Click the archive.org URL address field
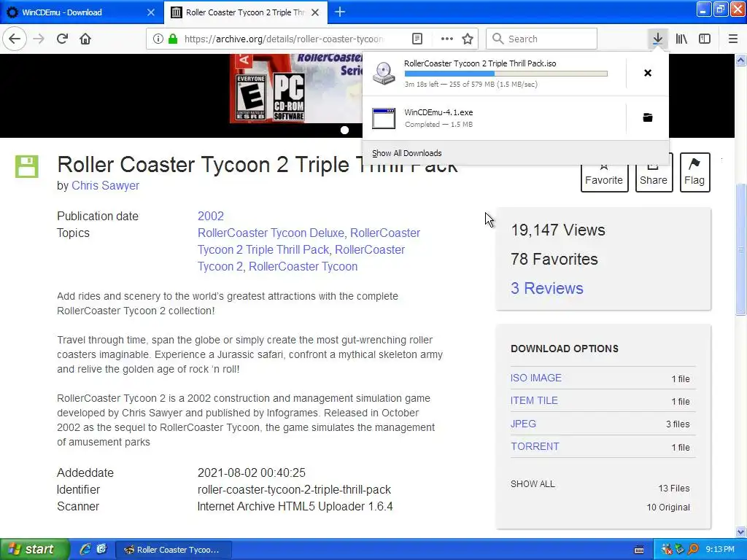 coord(284,39)
